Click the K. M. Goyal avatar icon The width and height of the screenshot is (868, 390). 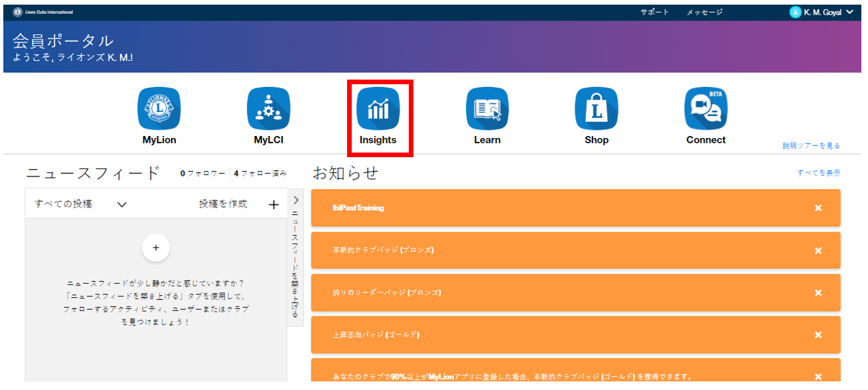[795, 12]
